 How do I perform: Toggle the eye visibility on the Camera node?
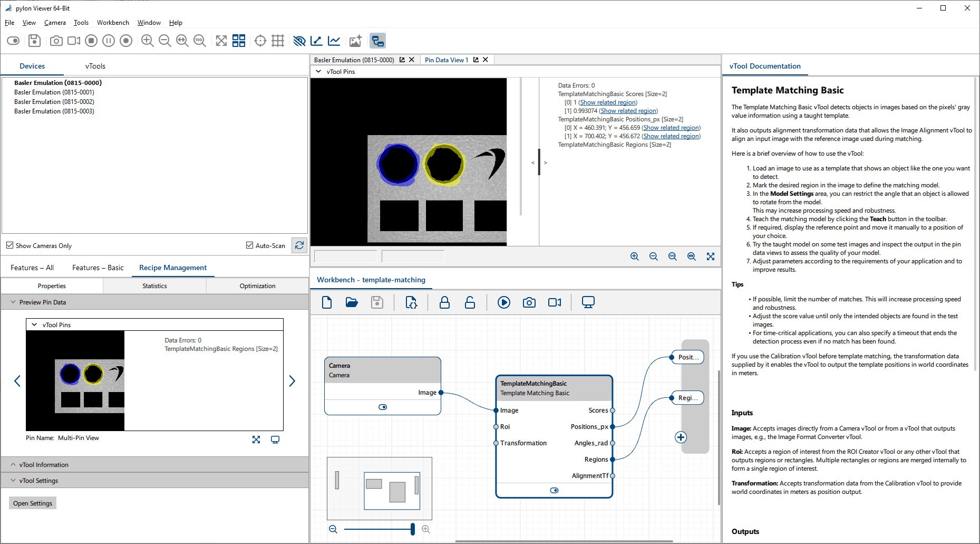coord(383,407)
